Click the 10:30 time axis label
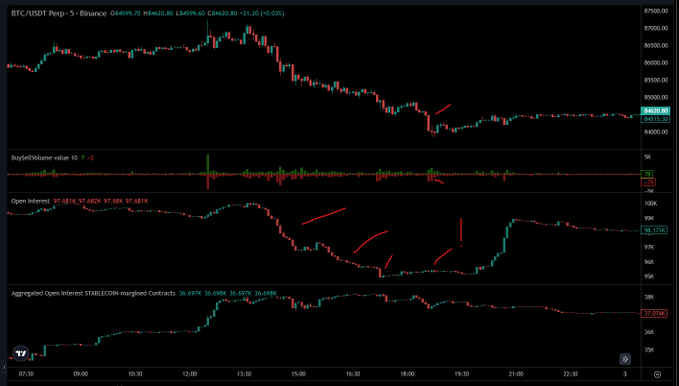The height and width of the screenshot is (386, 679). point(135,374)
